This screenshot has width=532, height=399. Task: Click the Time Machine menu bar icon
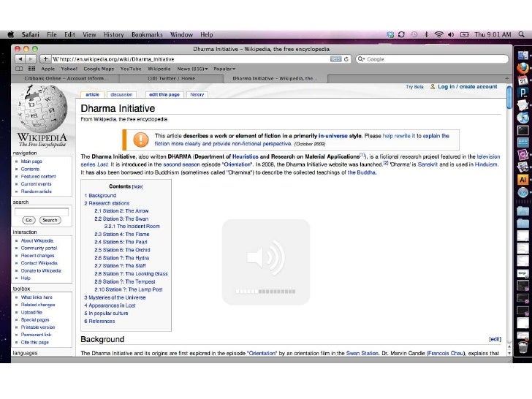point(414,34)
